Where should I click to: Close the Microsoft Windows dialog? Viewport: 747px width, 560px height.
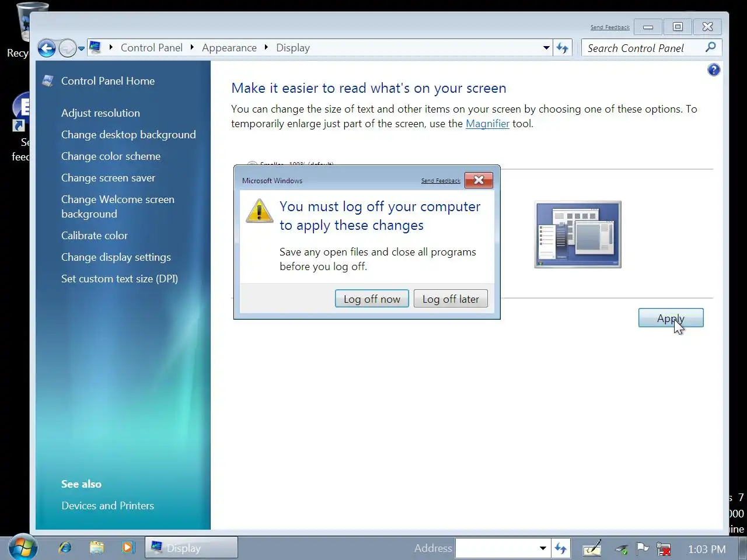point(479,180)
